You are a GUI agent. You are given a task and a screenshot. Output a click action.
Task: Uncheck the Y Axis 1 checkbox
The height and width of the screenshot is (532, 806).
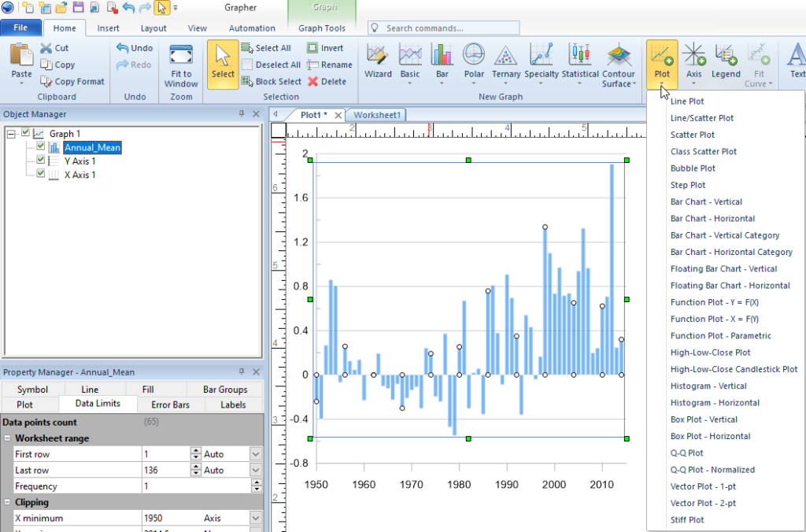click(x=41, y=161)
